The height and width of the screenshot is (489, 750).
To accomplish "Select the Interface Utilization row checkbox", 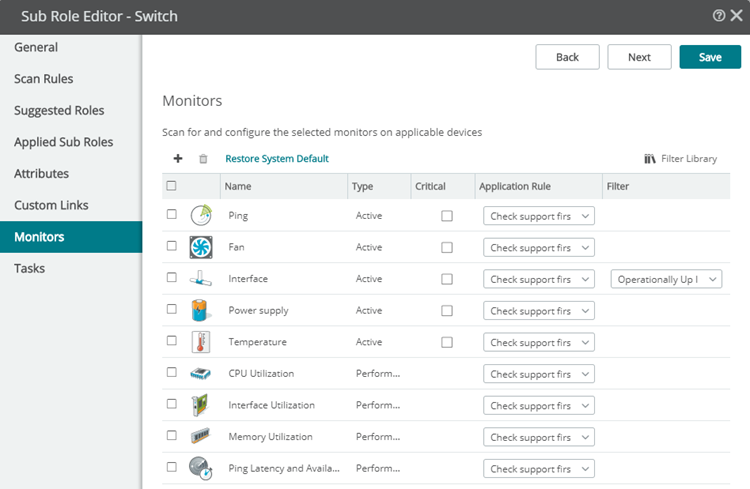I will pyautogui.click(x=172, y=404).
